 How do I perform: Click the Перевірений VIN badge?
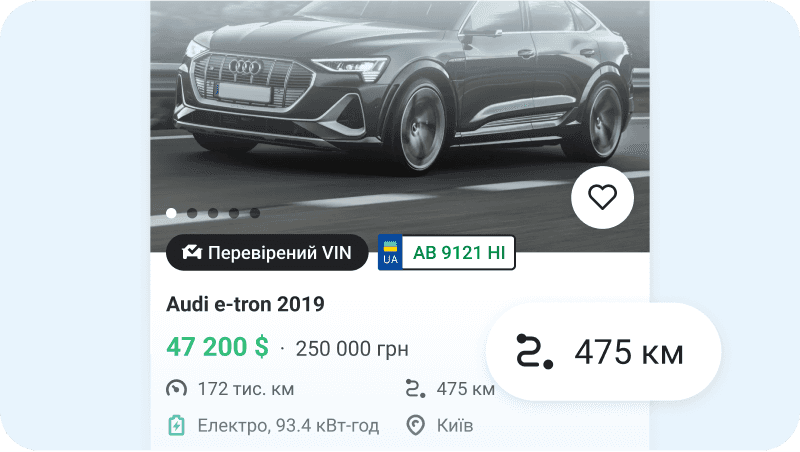click(267, 253)
